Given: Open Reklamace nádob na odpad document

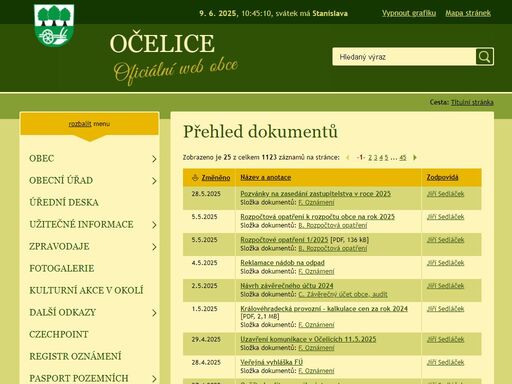Looking at the screenshot, I should tap(282, 263).
